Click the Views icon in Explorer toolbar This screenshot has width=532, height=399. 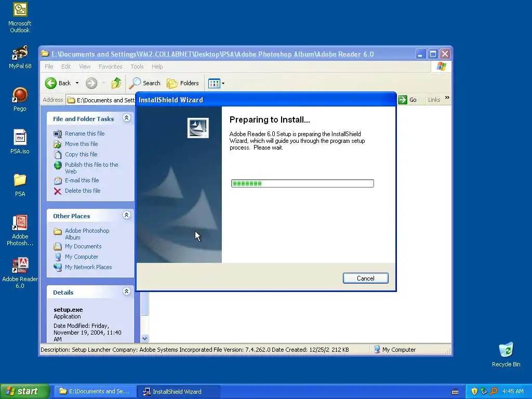pos(214,83)
